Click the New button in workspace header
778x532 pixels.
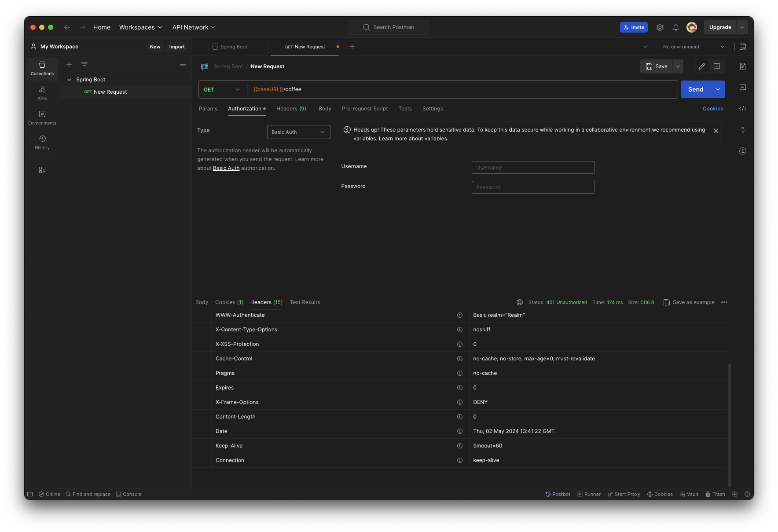[155, 47]
